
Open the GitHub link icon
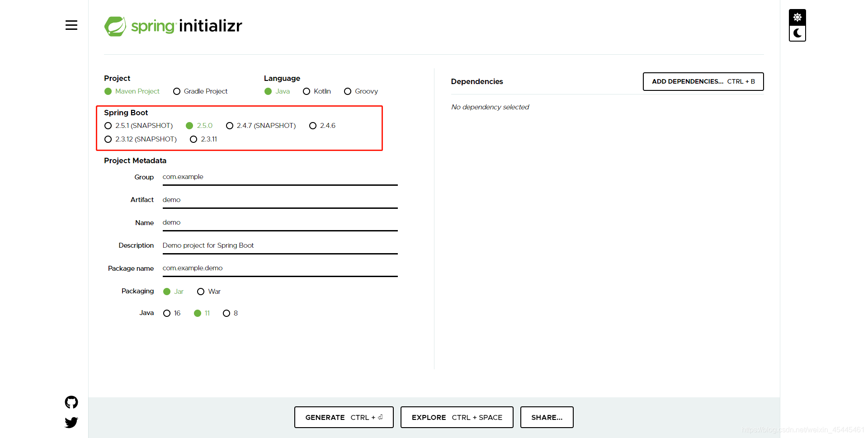[71, 402]
